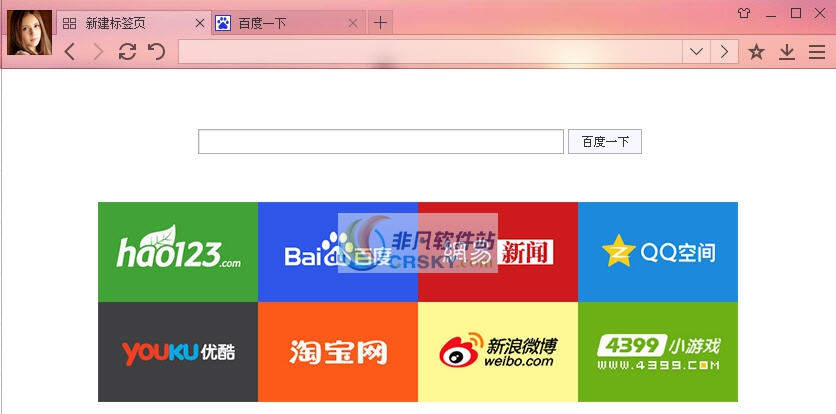The image size is (836, 414).
Task: Close the 新建标签页 tab
Action: [x=199, y=23]
